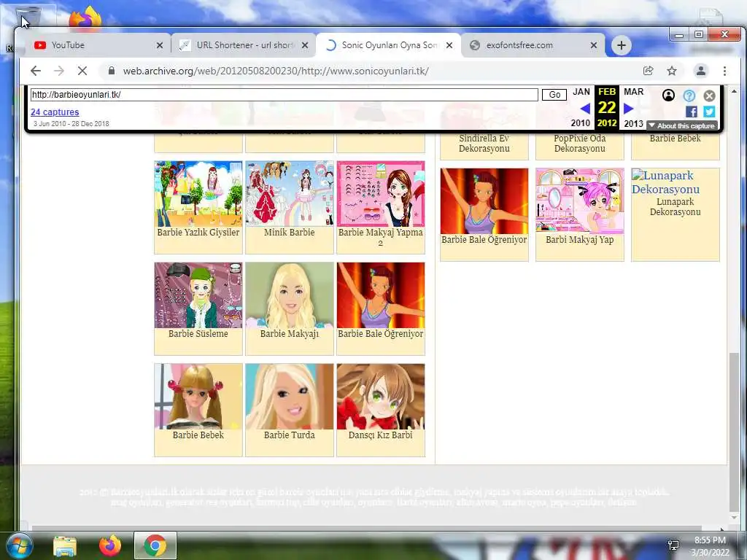Select the Recycle Bin desktop icon
This screenshot has height=560, width=747.
point(29,19)
